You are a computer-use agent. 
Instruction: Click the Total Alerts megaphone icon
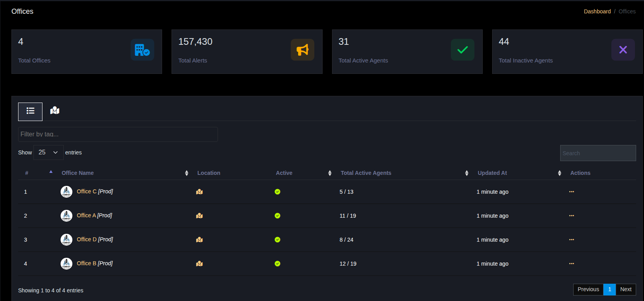tap(302, 50)
